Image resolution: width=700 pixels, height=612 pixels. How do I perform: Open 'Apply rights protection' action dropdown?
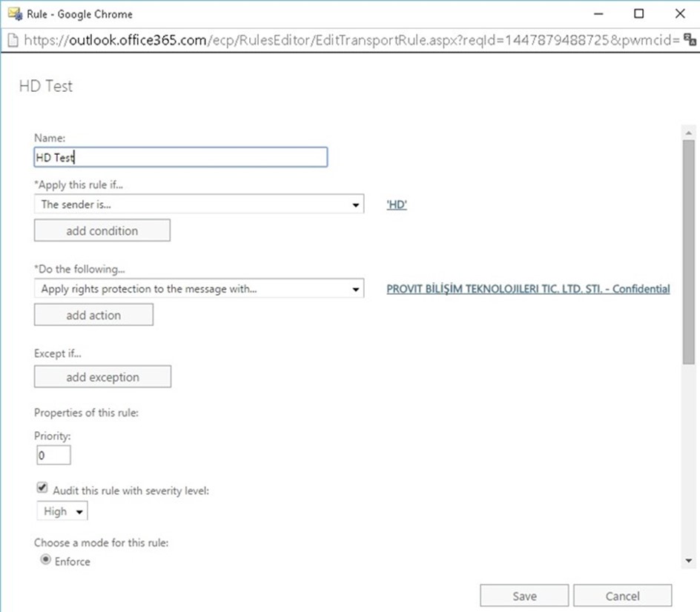coord(199,289)
